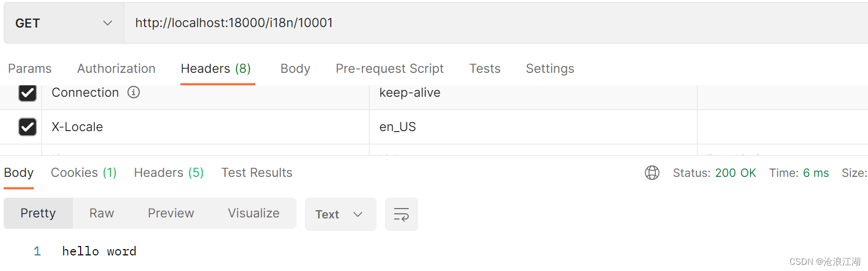Choose the Visualize response view
The image size is (868, 271).
(254, 213)
